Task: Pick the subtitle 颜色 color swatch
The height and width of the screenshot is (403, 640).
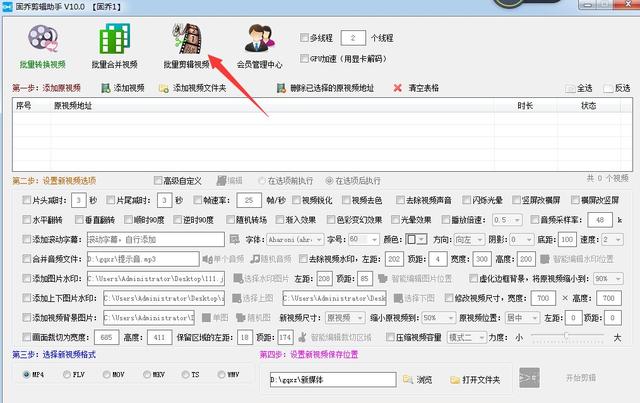Action: point(415,240)
